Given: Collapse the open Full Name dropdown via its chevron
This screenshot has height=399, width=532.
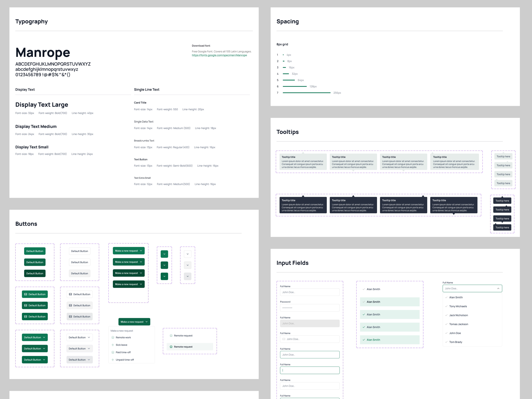Looking at the screenshot, I should [x=498, y=289].
